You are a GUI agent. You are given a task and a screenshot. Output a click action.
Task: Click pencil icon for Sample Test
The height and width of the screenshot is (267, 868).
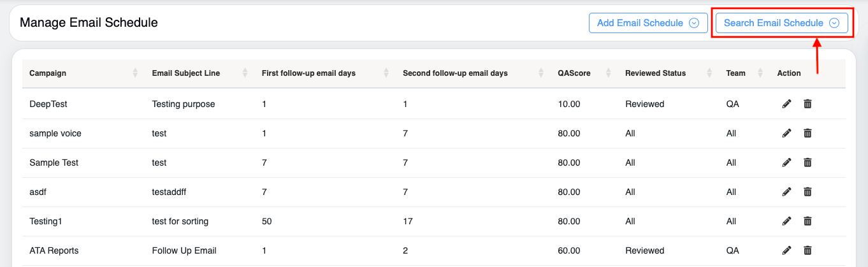pyautogui.click(x=786, y=162)
